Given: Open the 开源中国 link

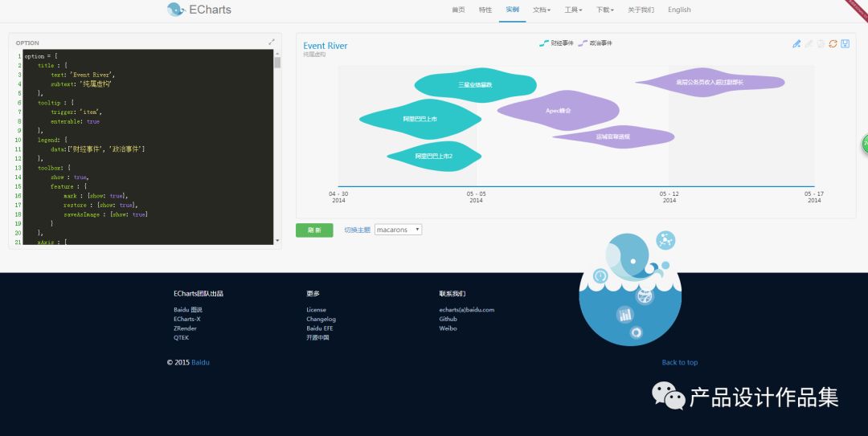Looking at the screenshot, I should 317,337.
